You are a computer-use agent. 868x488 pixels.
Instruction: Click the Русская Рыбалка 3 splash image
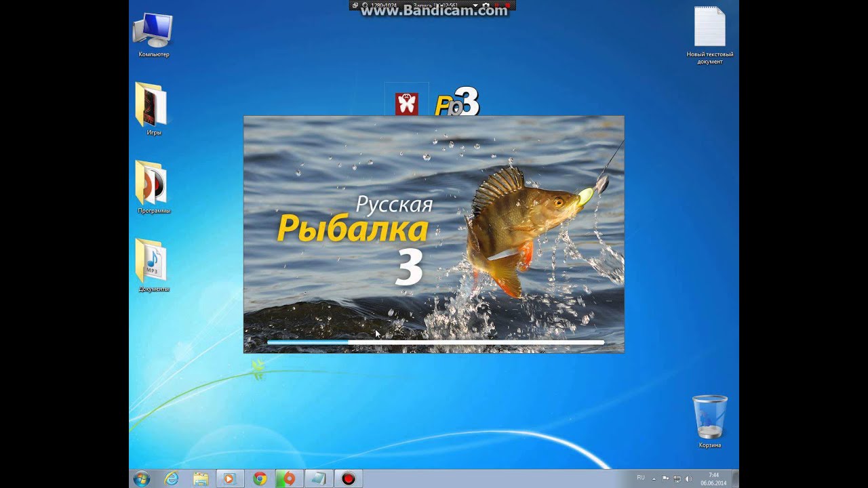tap(434, 235)
